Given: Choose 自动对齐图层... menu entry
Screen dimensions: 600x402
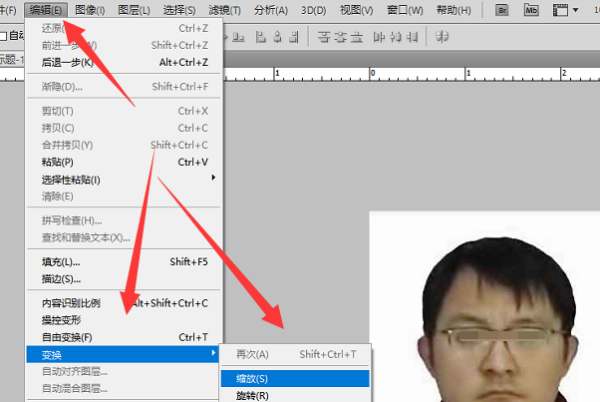Looking at the screenshot, I should [x=123, y=371].
